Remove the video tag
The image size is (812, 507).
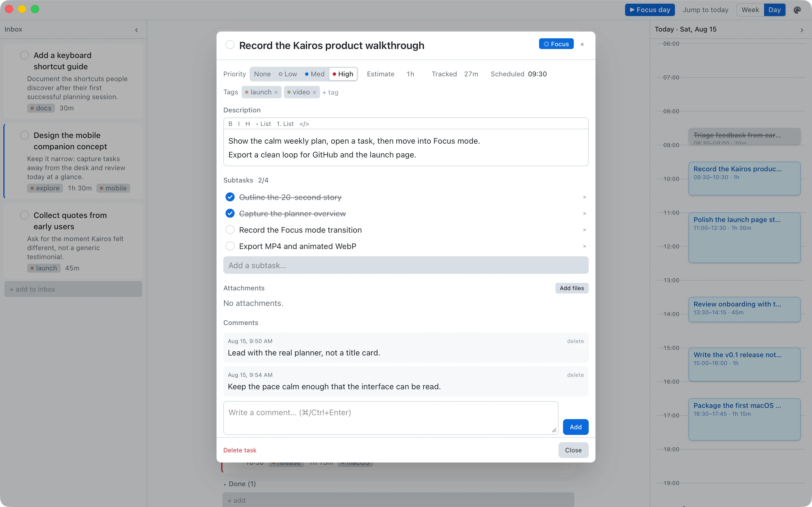[x=314, y=93]
